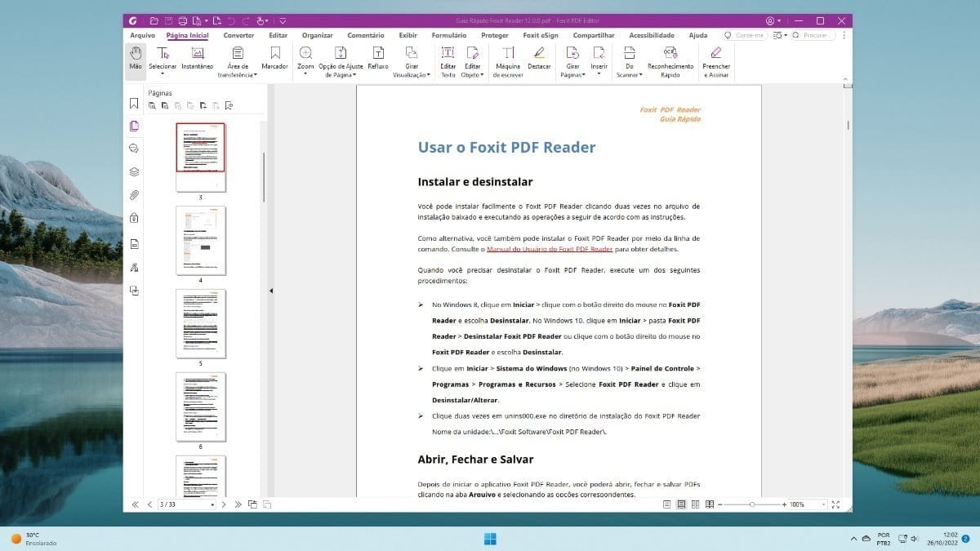Click the zoom out minus button

point(720,504)
